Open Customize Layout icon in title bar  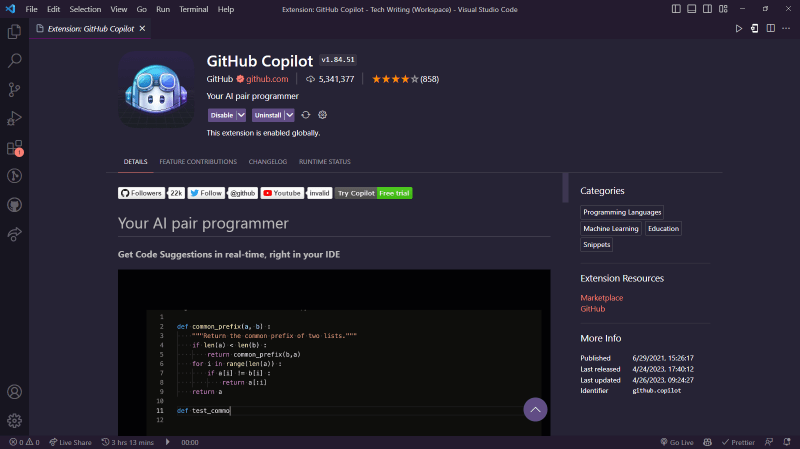pos(723,9)
